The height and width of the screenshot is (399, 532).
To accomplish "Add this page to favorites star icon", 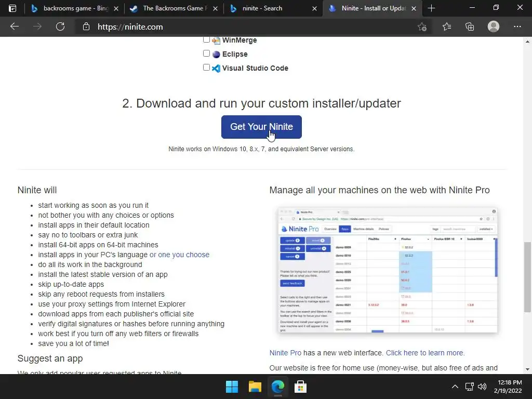I will coord(422,27).
